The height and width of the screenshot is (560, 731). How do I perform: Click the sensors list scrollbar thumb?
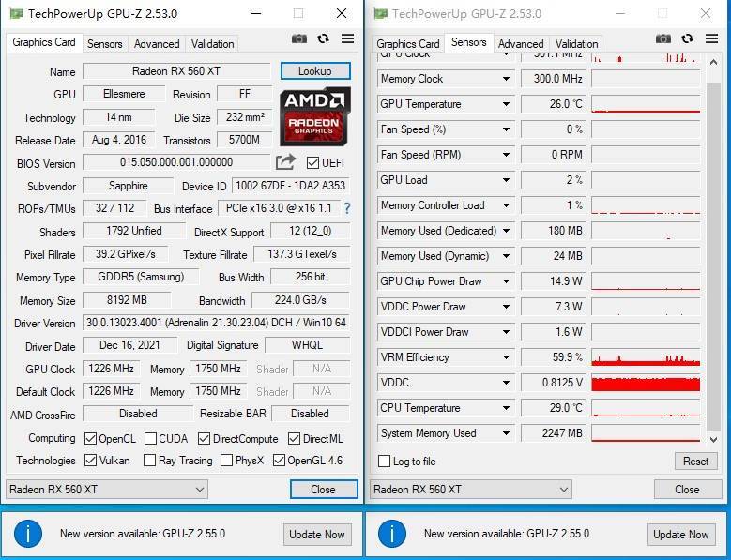713,257
